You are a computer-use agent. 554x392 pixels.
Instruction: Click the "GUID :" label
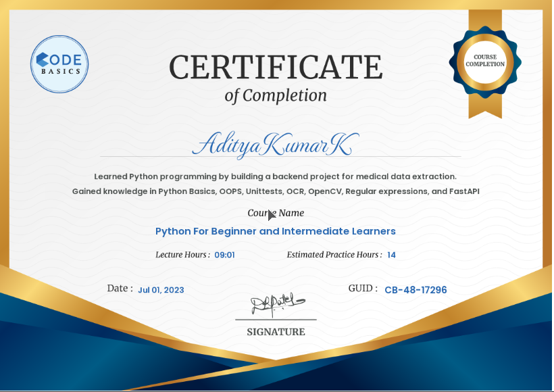[363, 289]
